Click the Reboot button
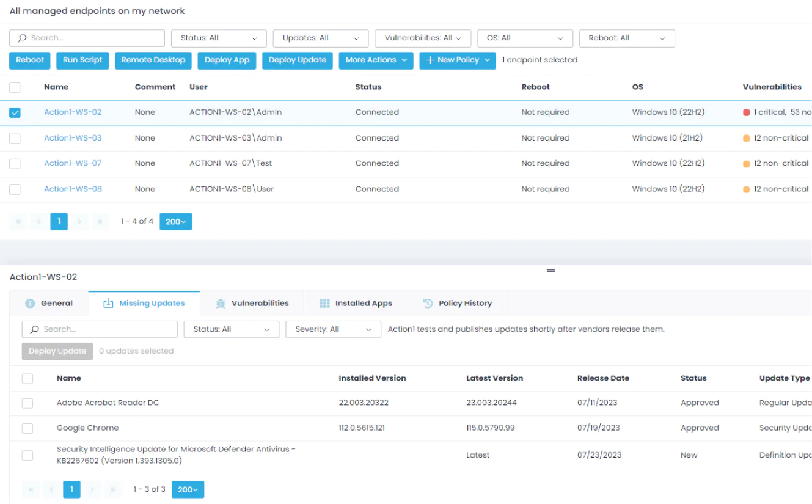812x504 pixels. click(30, 60)
